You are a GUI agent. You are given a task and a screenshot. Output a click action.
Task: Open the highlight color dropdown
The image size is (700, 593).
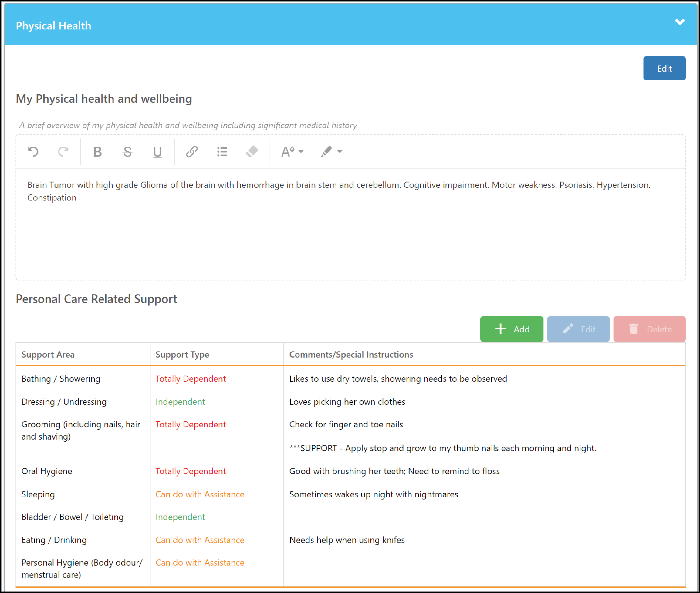point(331,152)
